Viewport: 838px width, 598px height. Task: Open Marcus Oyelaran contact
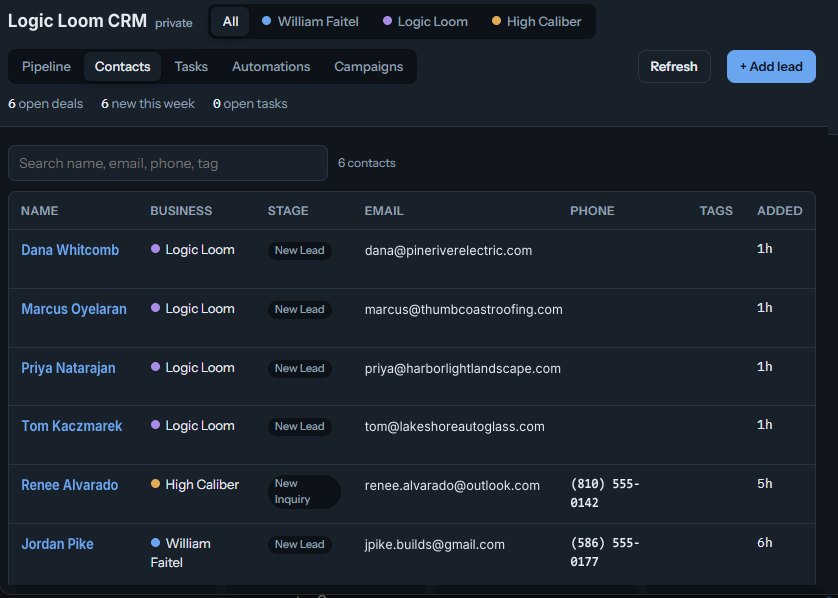[74, 309]
